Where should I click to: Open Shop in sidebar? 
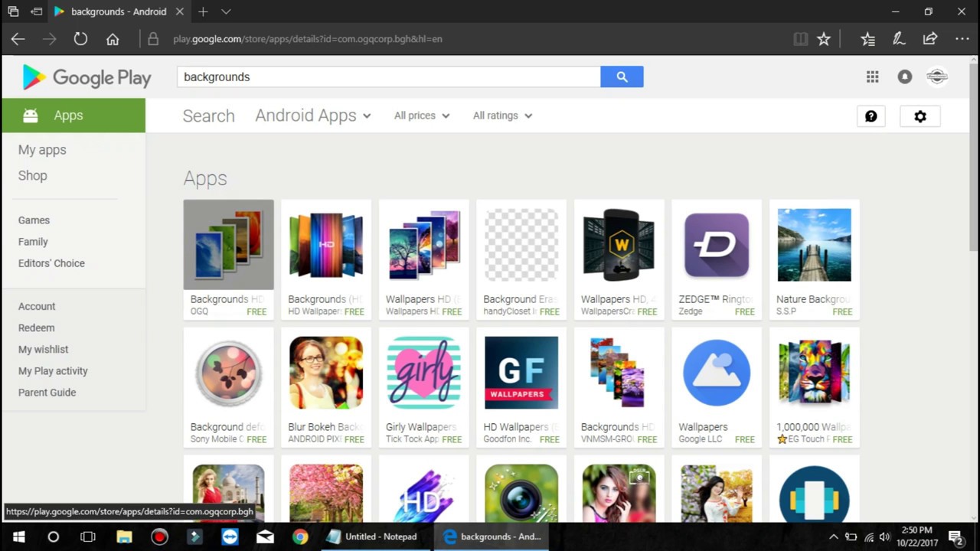33,175
